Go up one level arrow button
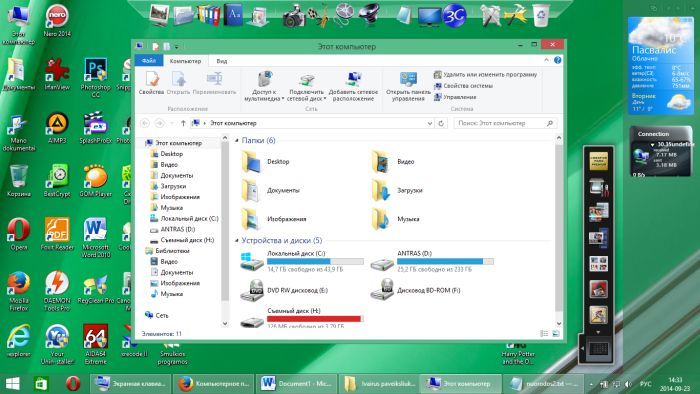Screen dimensions: 700x394 click(183, 123)
